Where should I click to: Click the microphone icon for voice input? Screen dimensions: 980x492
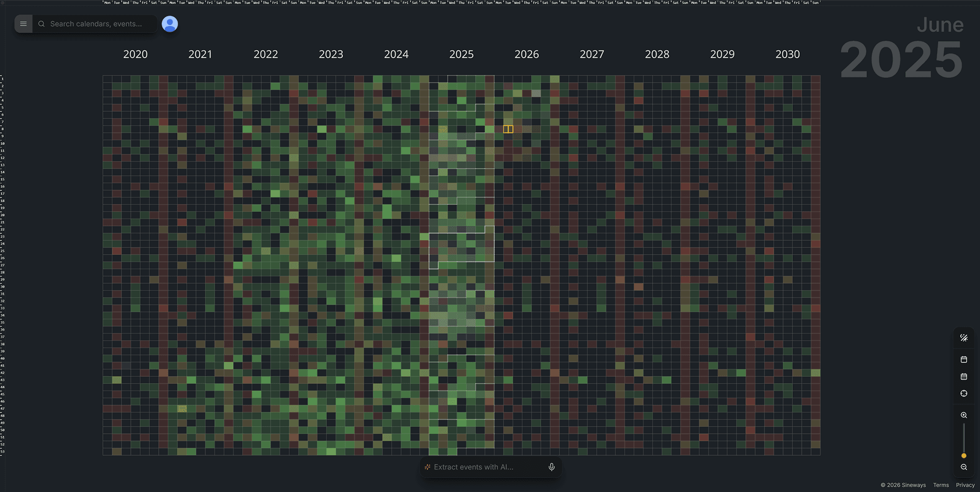pos(551,466)
